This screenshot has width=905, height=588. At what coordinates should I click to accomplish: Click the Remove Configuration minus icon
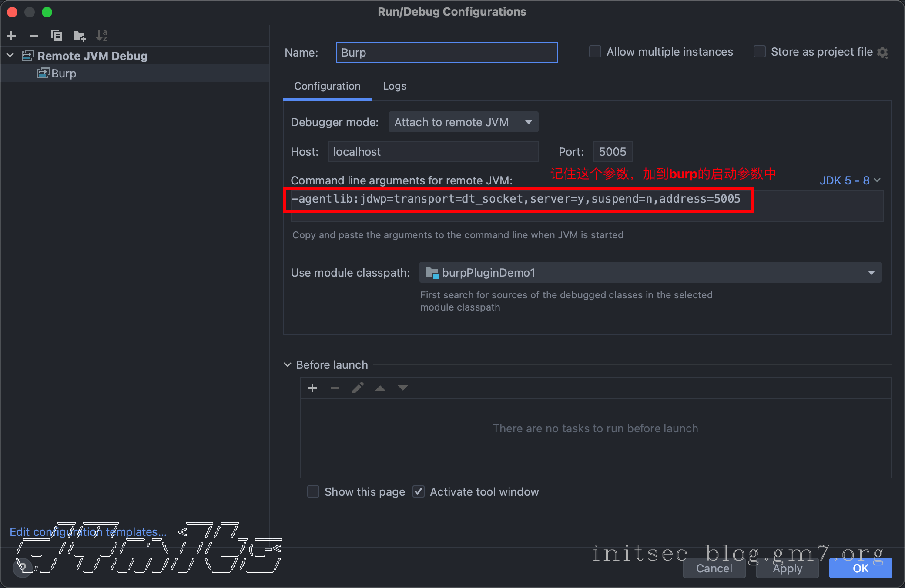click(34, 36)
